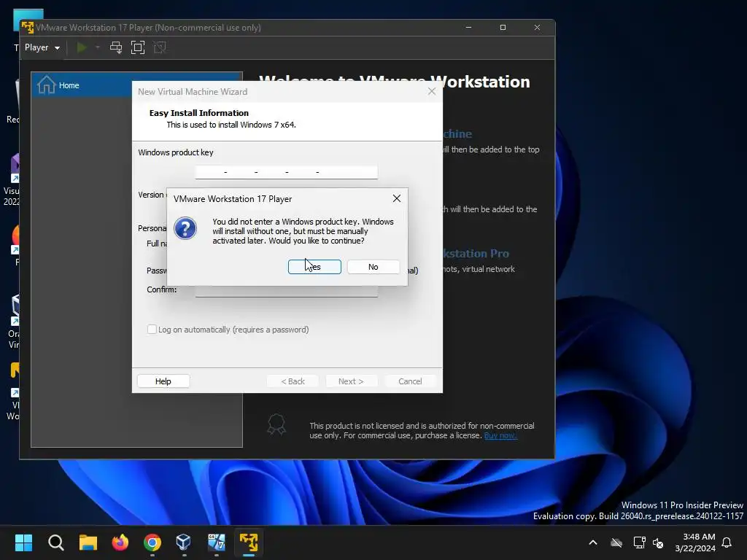Open notifications bell icon
This screenshot has height=560, width=747.
[x=727, y=542]
